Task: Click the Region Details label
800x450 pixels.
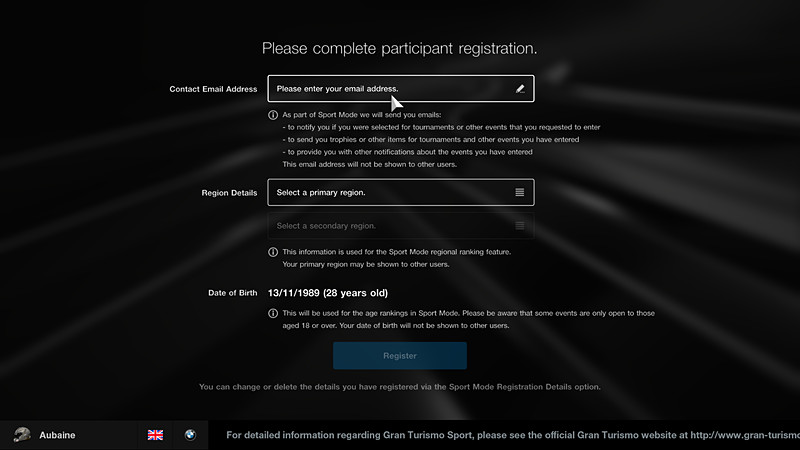Action: (x=229, y=193)
